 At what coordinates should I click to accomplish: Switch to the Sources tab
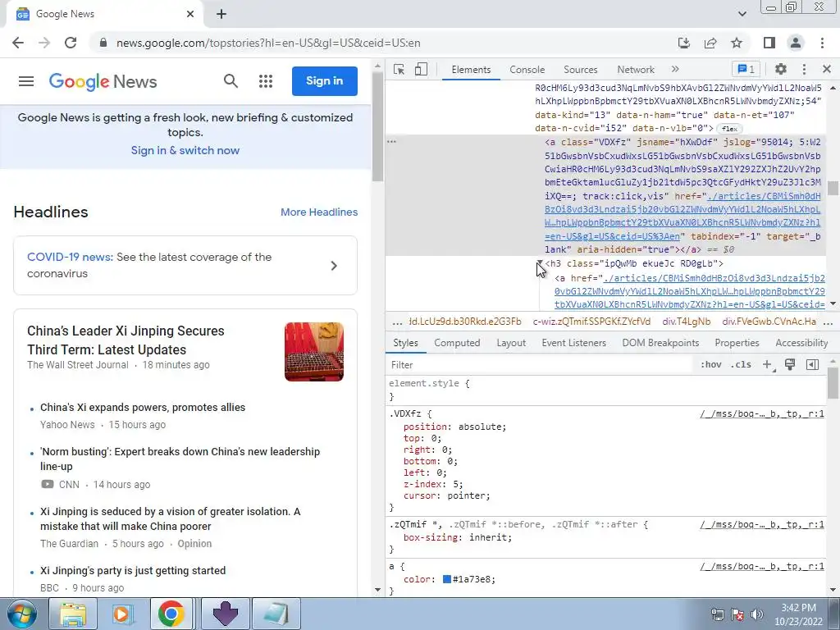tap(580, 70)
